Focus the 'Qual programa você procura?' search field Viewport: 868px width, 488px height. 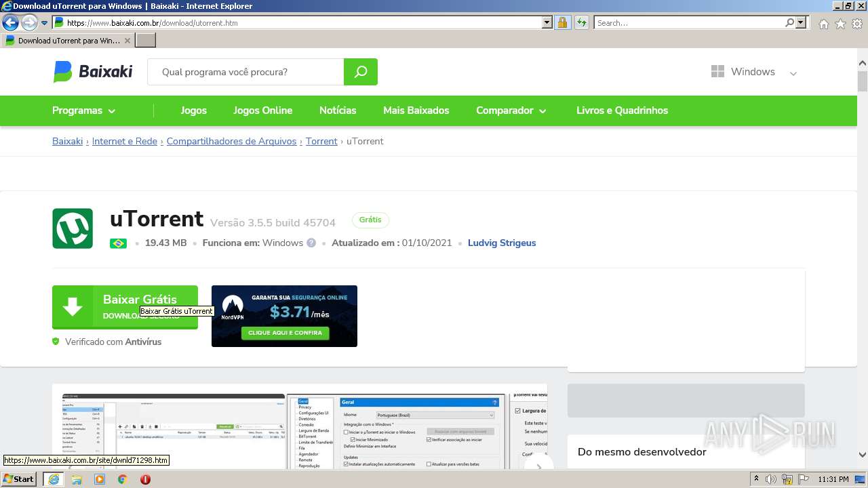click(245, 72)
